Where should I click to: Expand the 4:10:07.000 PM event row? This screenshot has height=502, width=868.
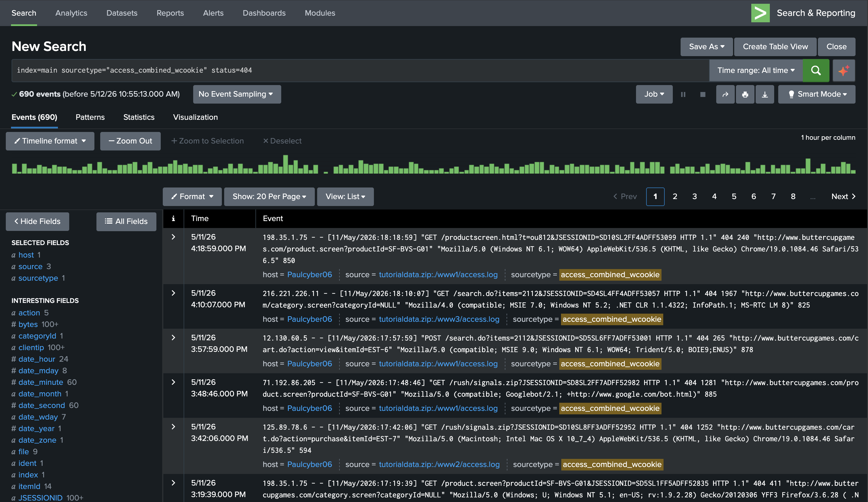pos(173,293)
